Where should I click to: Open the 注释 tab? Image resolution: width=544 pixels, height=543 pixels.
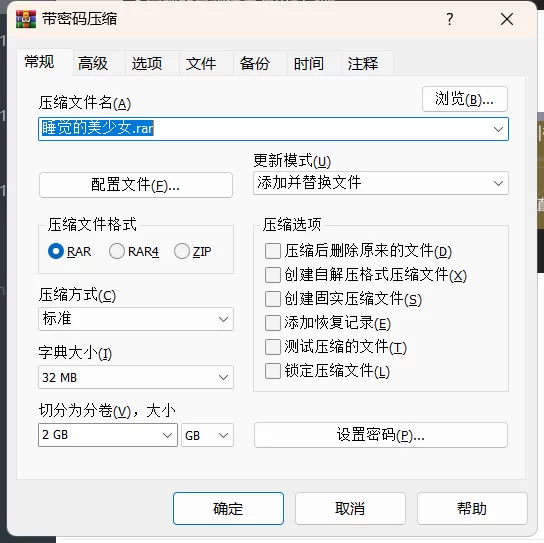click(x=363, y=63)
